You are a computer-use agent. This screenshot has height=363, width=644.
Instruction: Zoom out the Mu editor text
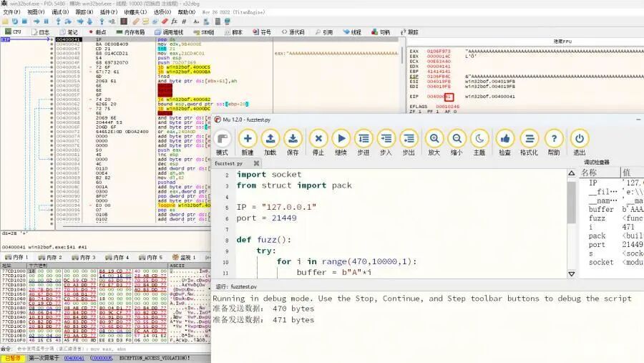(x=457, y=142)
